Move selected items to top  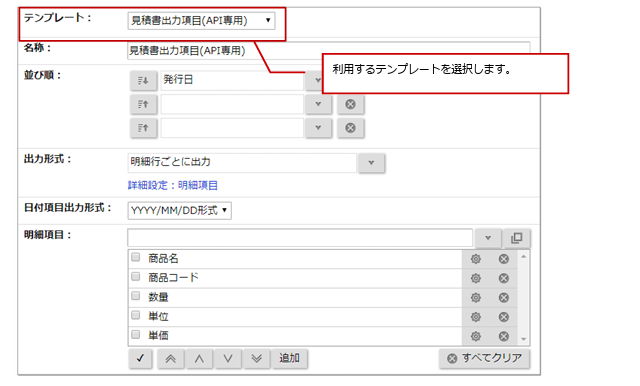coord(171,359)
